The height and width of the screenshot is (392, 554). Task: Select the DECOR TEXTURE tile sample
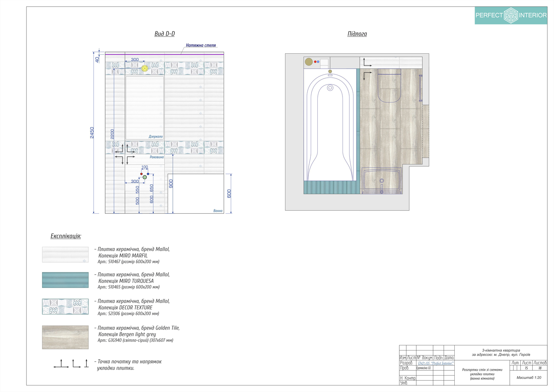tap(65, 307)
